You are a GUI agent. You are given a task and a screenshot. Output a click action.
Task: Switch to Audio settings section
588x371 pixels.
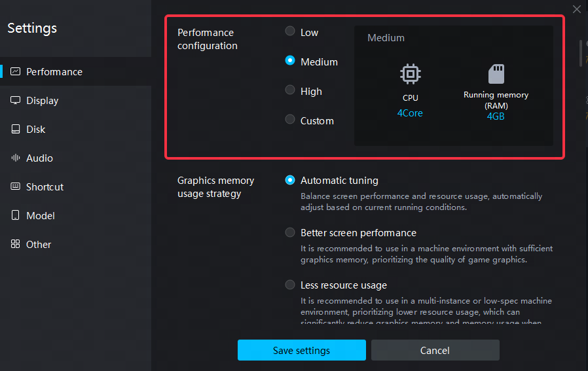coord(39,158)
